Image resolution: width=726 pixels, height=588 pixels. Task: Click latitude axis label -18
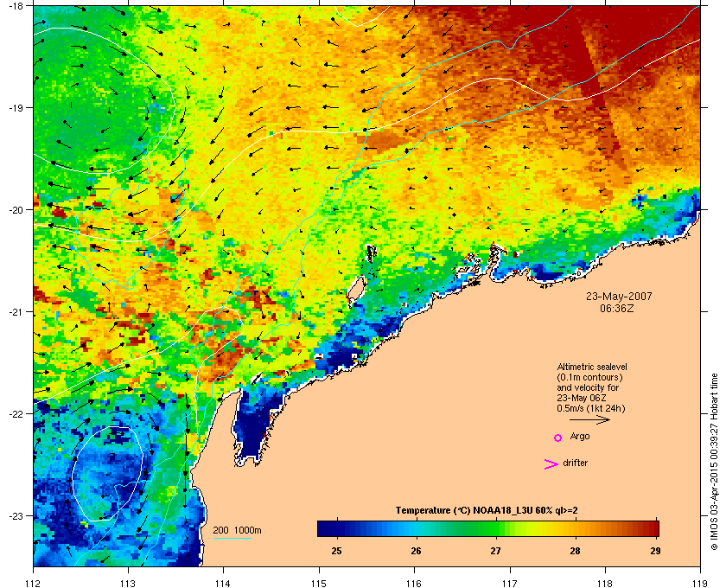pyautogui.click(x=16, y=6)
